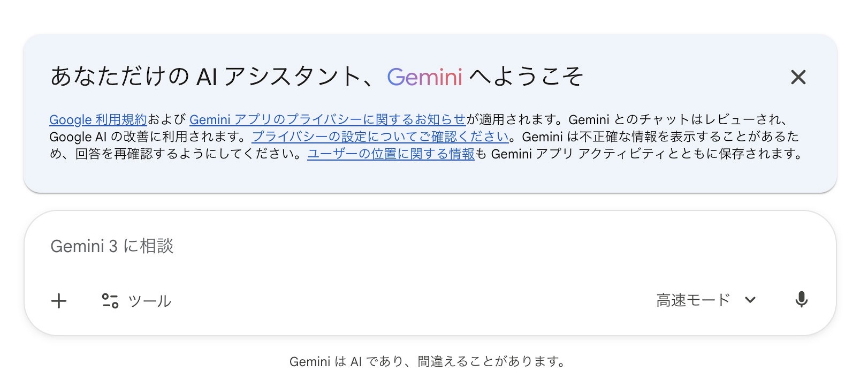
Task: Expand the chevron arrow beside 高速モード
Action: pyautogui.click(x=750, y=300)
